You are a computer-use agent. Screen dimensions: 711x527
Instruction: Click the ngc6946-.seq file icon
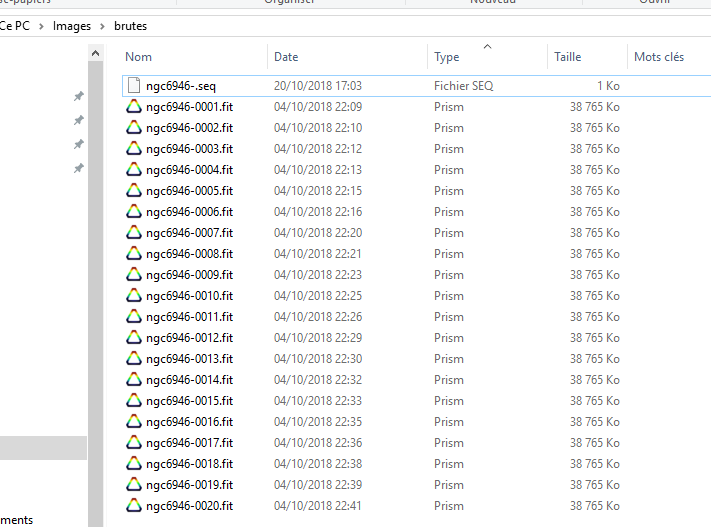[x=134, y=85]
